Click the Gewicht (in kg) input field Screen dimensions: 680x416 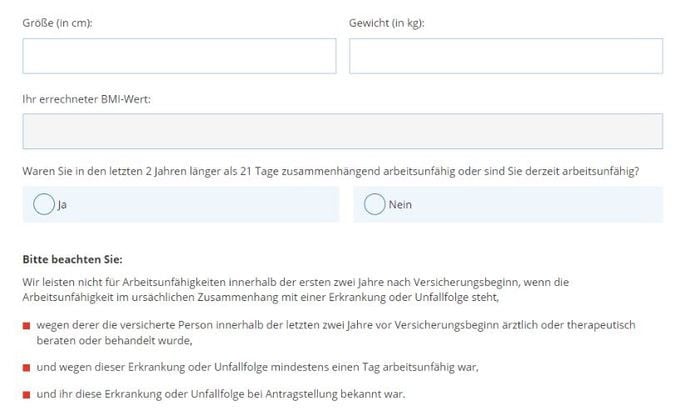coord(505,56)
